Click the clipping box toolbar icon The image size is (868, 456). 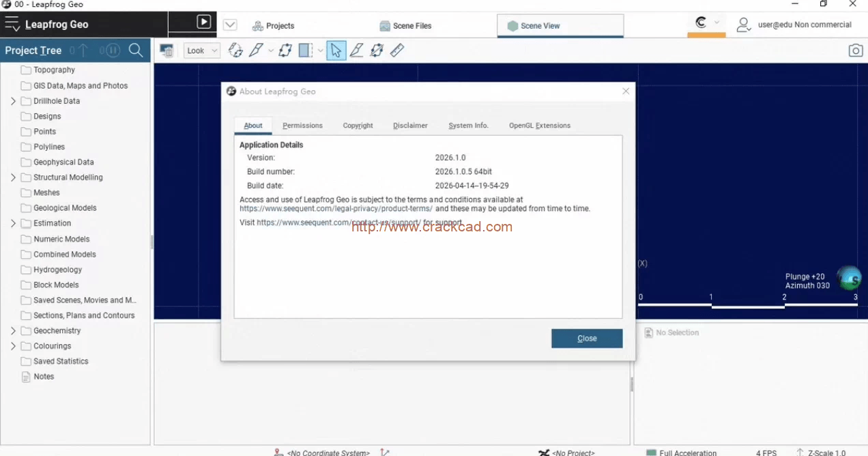306,51
